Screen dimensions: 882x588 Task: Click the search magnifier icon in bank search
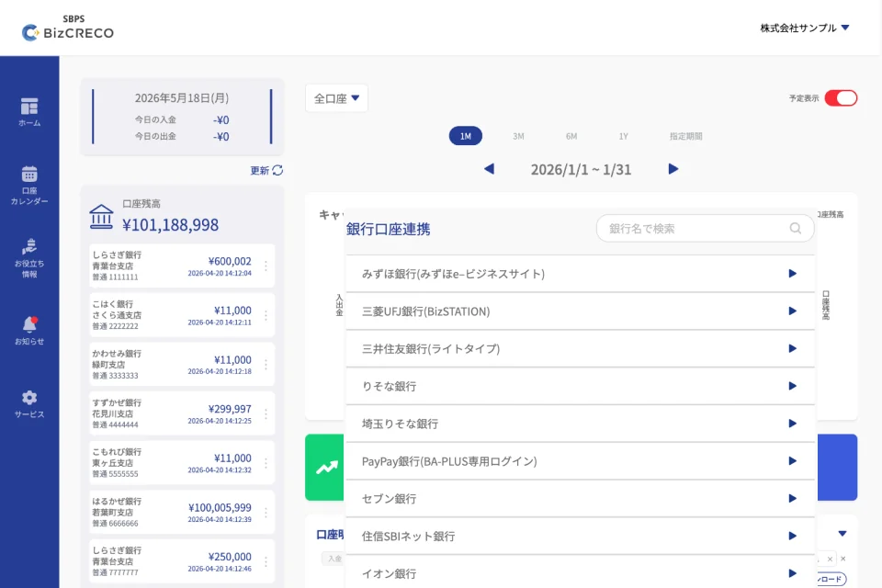tap(796, 228)
